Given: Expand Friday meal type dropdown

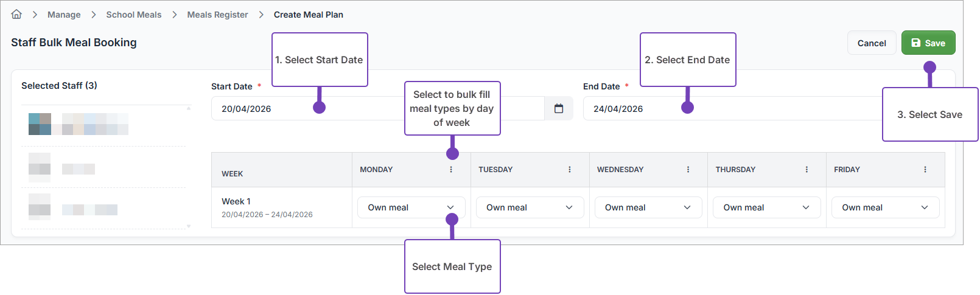Looking at the screenshot, I should (x=885, y=207).
